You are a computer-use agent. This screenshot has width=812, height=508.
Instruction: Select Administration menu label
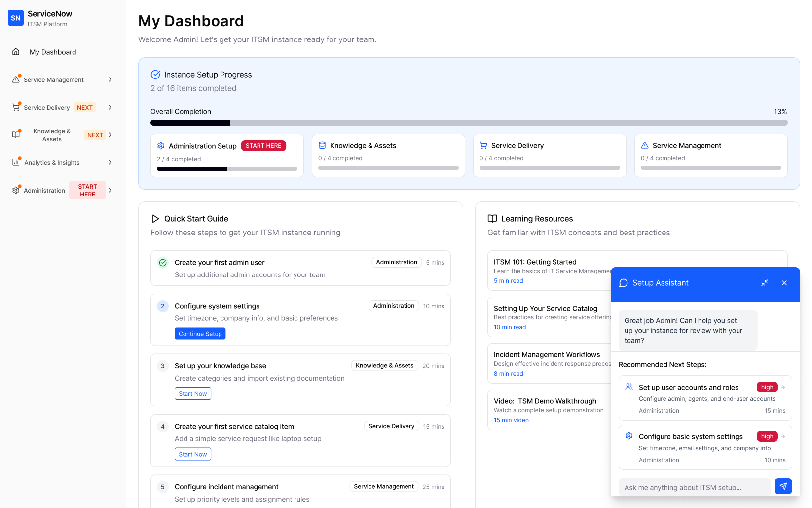pos(44,191)
